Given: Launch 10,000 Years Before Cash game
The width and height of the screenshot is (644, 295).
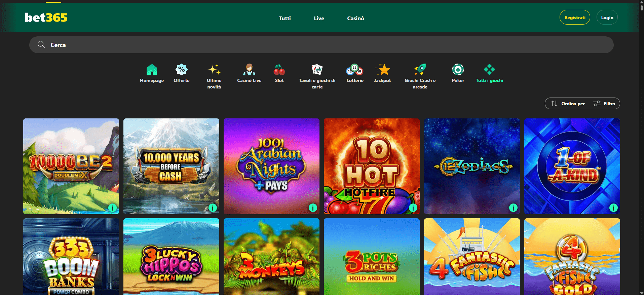Looking at the screenshot, I should [x=171, y=166].
